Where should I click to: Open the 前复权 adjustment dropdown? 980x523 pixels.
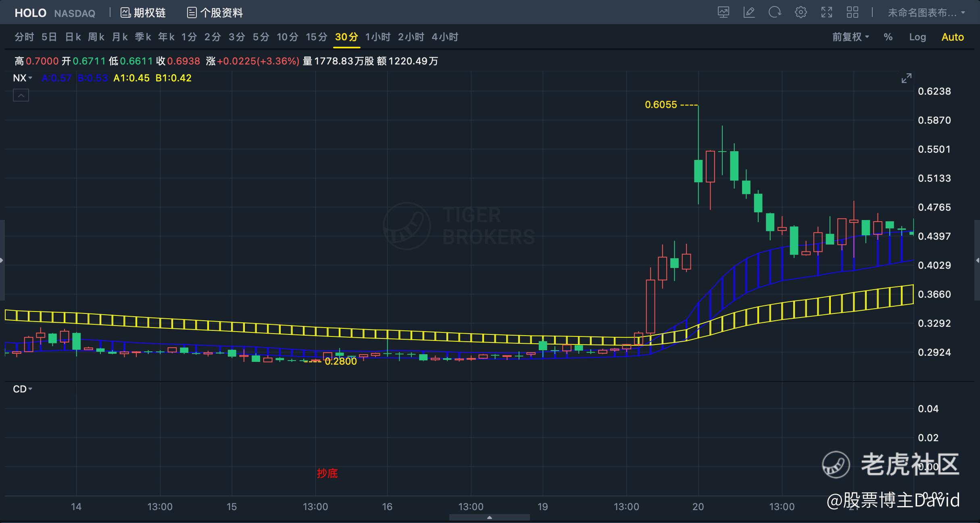coord(851,37)
